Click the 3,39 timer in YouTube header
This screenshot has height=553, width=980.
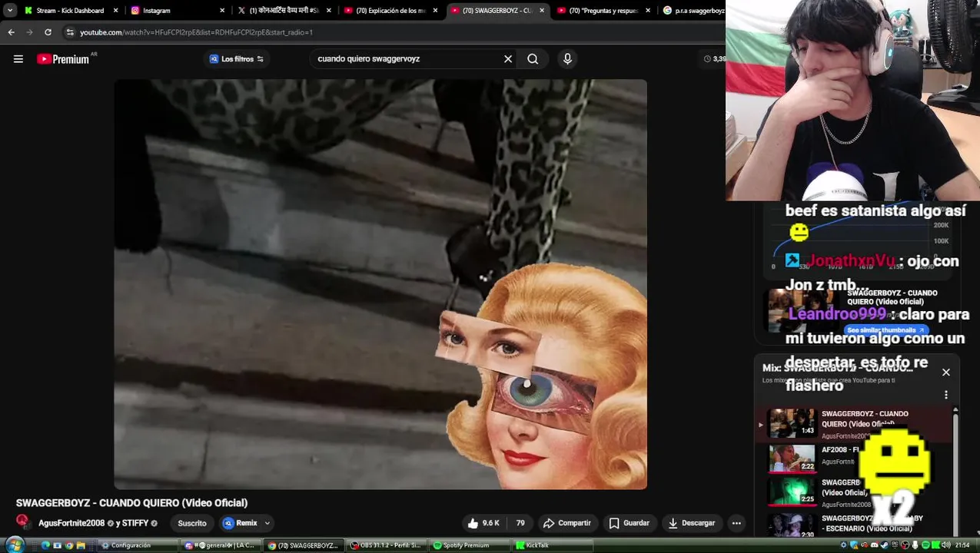click(x=714, y=59)
